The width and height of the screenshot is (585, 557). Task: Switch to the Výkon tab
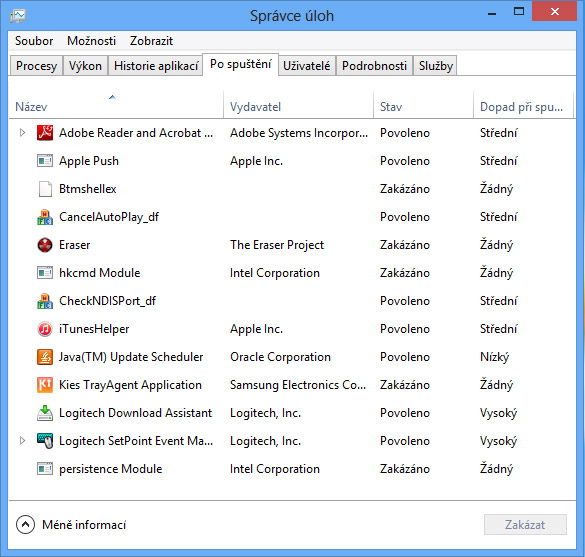(x=85, y=66)
